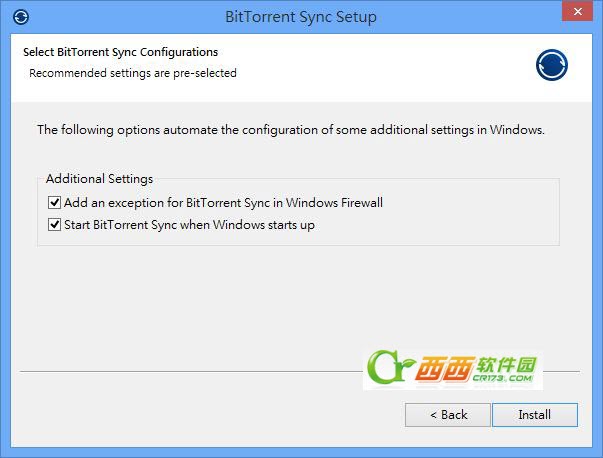Viewport: 603px width, 458px height.
Task: Click the options description paragraph text
Action: (290, 130)
